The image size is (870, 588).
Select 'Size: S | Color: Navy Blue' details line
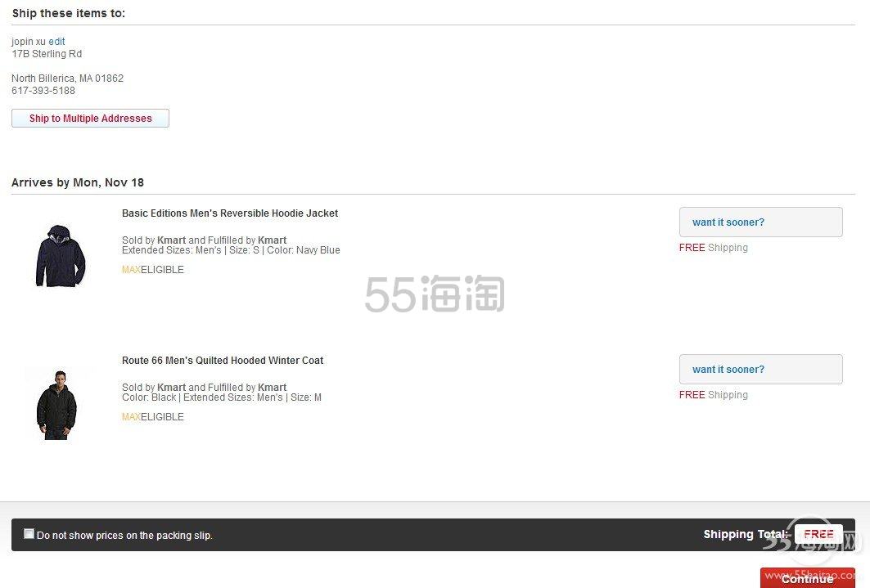(x=231, y=250)
